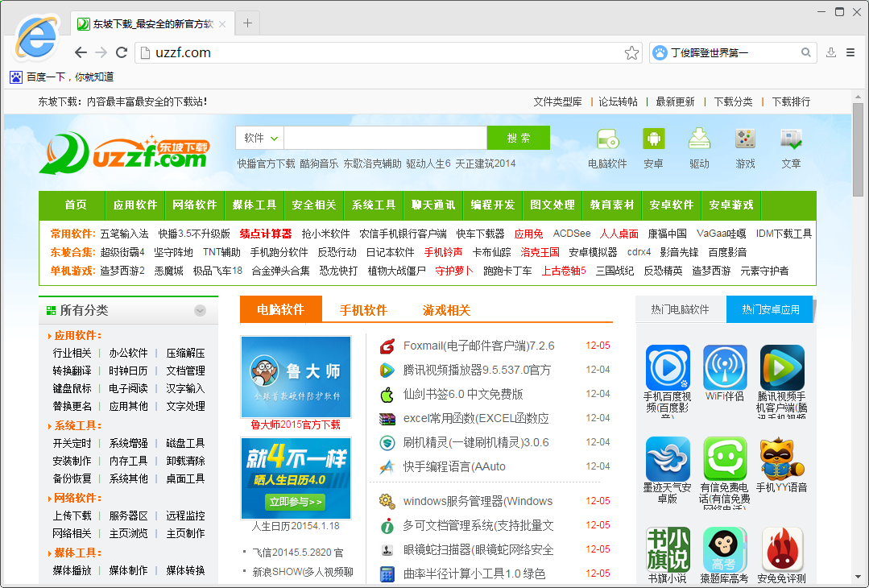Collapse the 所有分类 panel arrow

(x=200, y=310)
